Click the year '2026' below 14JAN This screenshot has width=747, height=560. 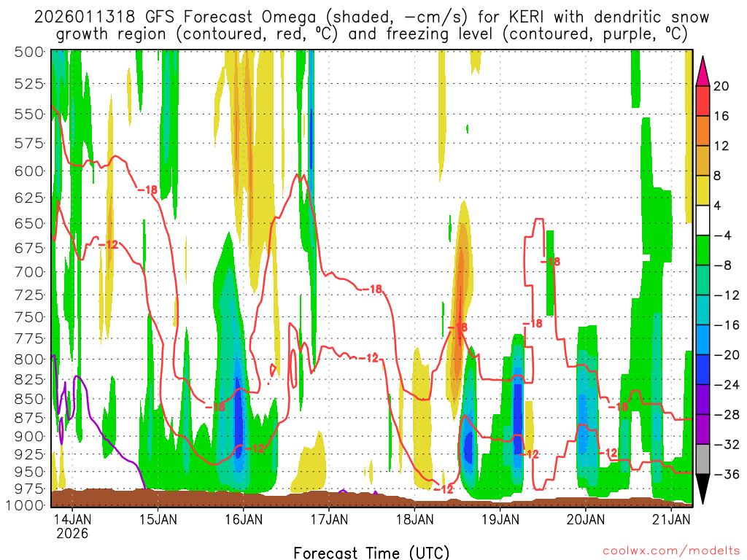(72, 533)
